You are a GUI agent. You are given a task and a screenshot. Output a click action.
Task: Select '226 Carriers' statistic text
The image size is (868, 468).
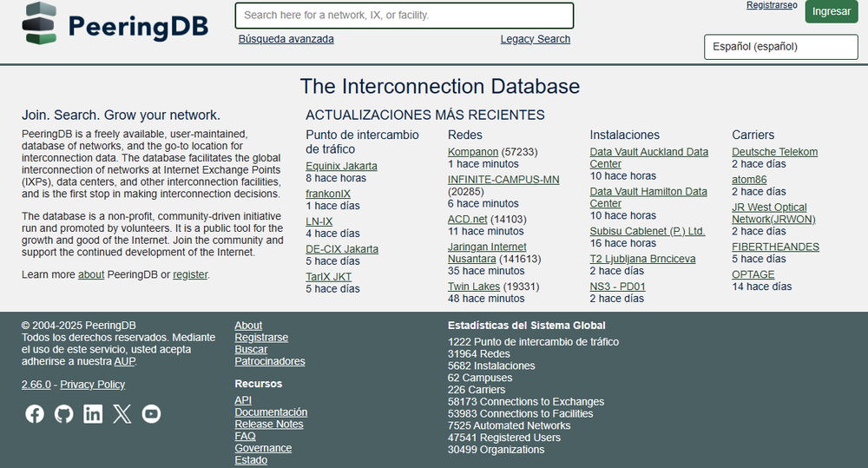click(477, 390)
